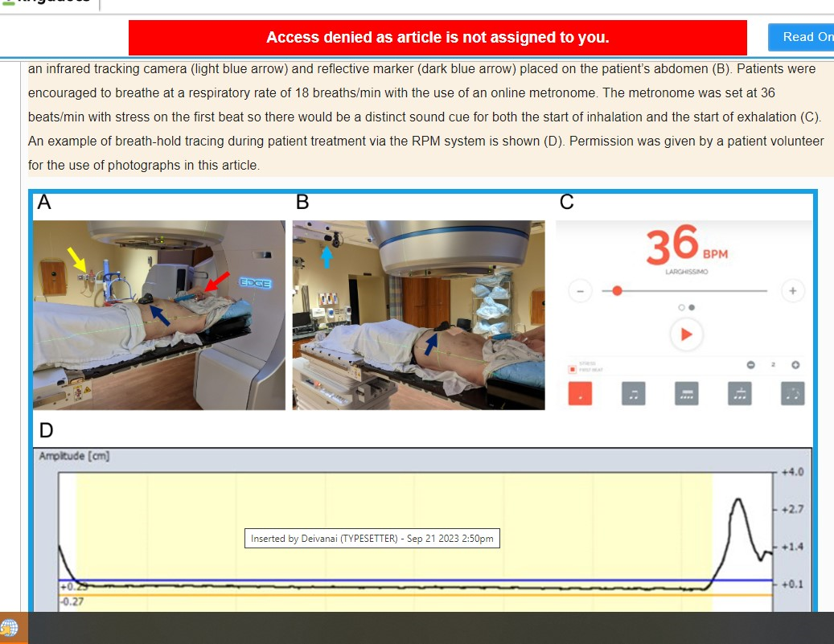Click the globe icon in the taskbar corner
834x644 pixels.
9,628
